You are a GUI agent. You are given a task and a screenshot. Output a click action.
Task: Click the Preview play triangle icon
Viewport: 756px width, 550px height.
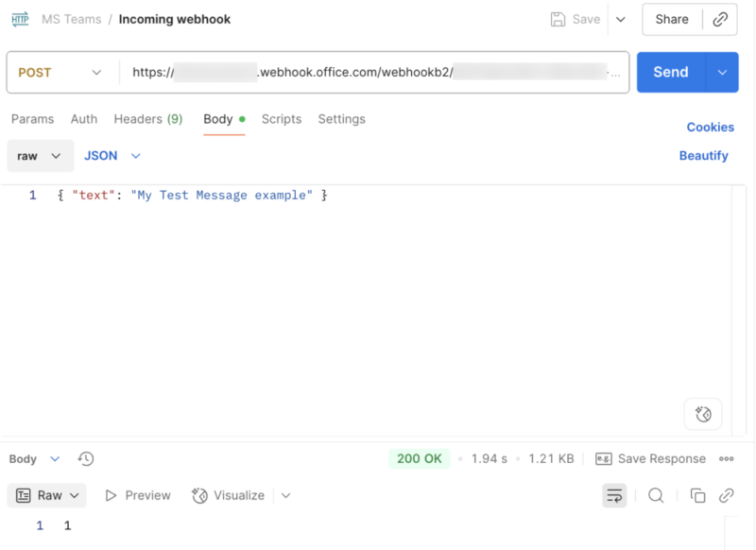(111, 495)
